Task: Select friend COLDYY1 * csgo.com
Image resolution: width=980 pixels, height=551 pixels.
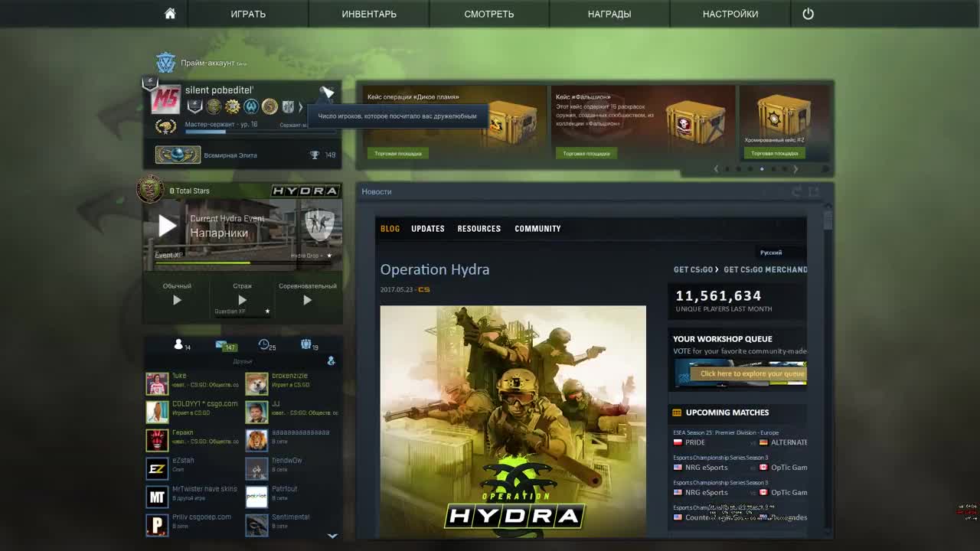Action: coord(193,412)
